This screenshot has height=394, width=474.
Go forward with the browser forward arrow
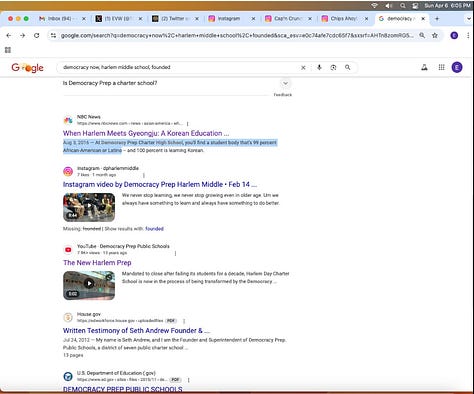22,35
